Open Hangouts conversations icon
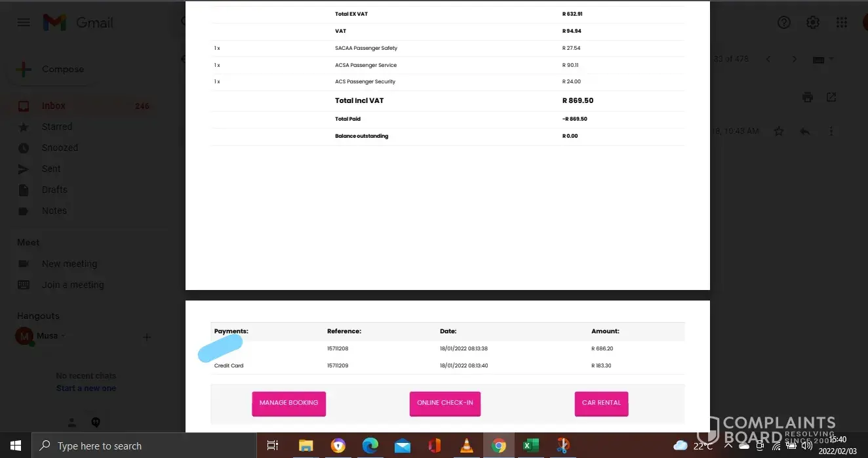Viewport: 868px width, 458px height. click(x=96, y=423)
